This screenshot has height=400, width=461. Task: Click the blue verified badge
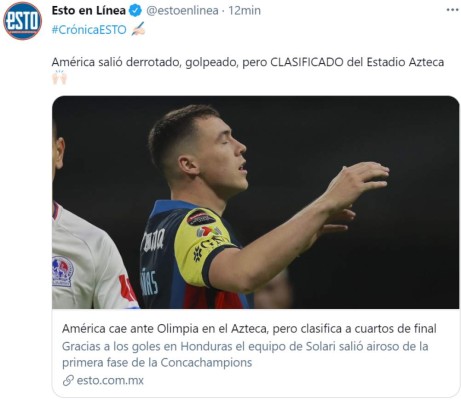[x=135, y=11]
